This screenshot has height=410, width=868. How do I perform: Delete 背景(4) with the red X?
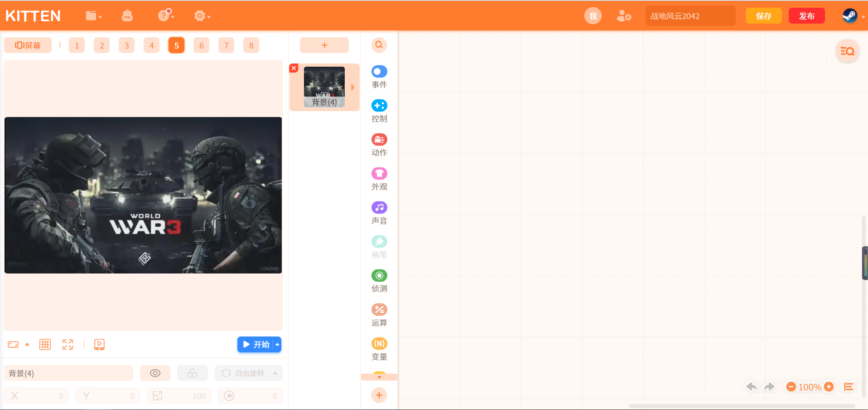[294, 68]
